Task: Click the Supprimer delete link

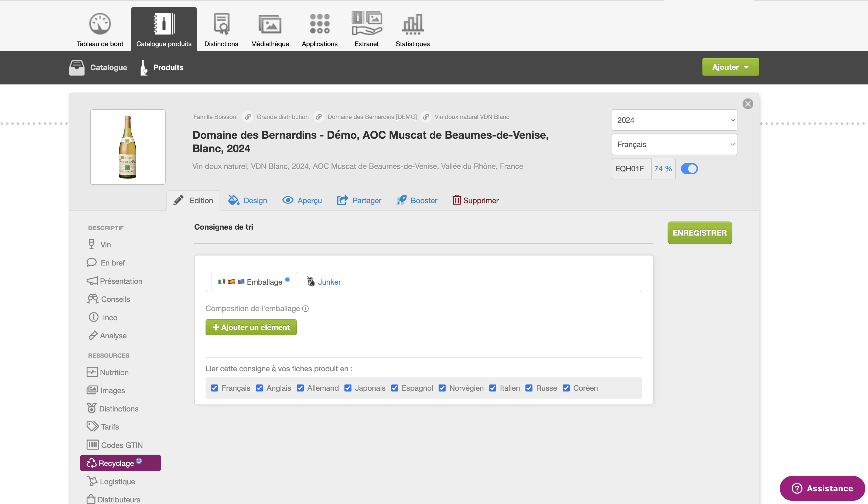Action: point(475,200)
